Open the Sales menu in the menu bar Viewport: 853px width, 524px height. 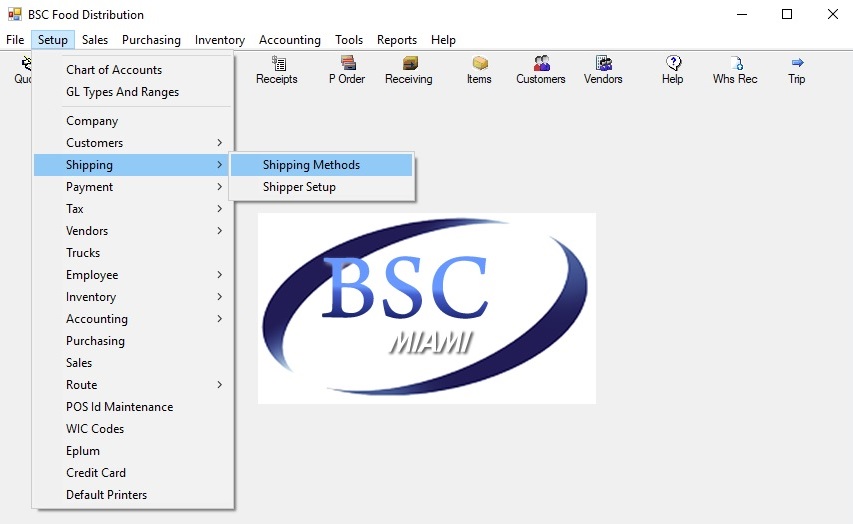(x=95, y=40)
